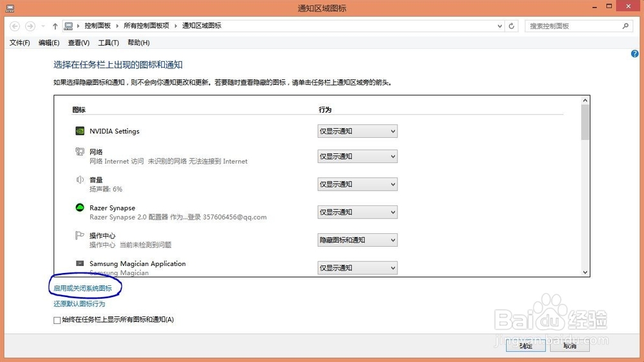Expand the address bar history dropdown
The width and height of the screenshot is (644, 362).
click(500, 26)
